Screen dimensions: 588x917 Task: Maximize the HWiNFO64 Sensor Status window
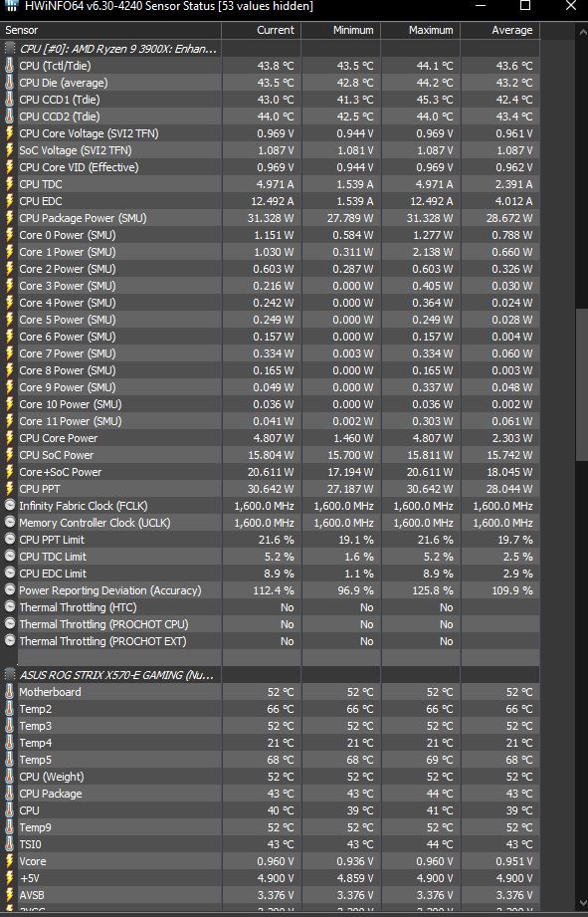tap(525, 6)
